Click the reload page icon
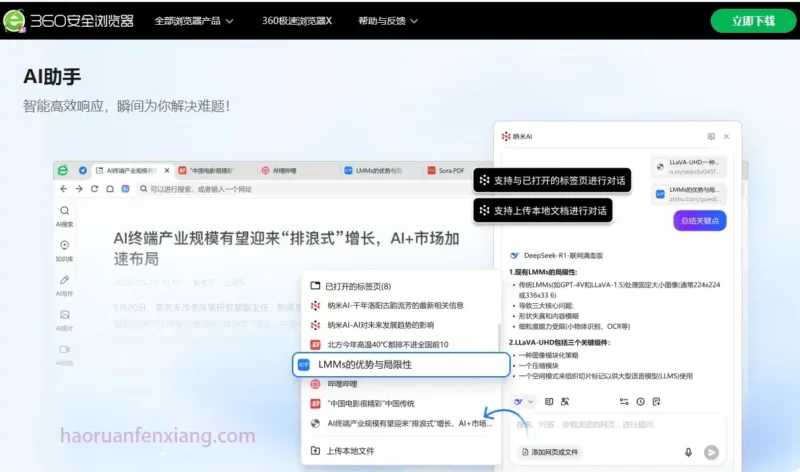The height and width of the screenshot is (472, 800). [x=94, y=189]
